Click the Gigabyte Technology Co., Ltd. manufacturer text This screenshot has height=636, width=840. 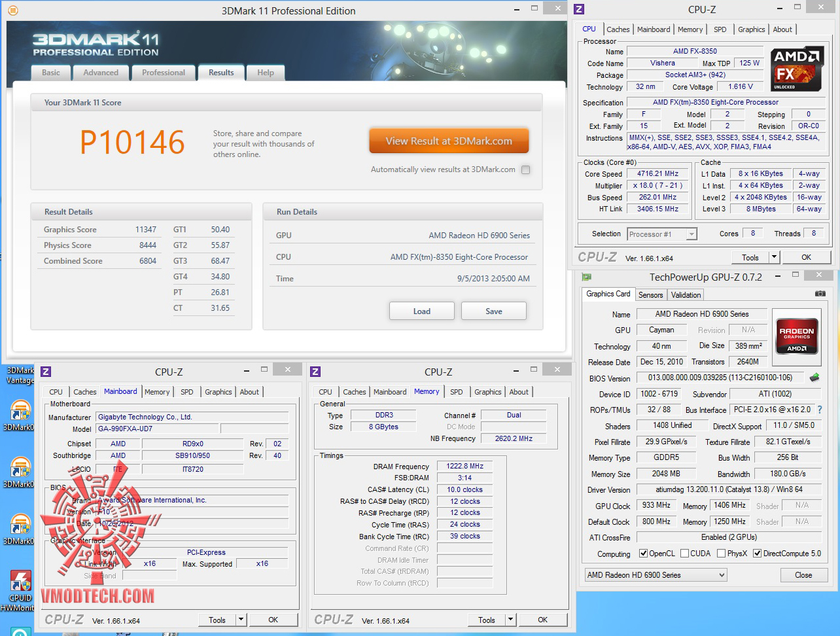click(x=145, y=417)
